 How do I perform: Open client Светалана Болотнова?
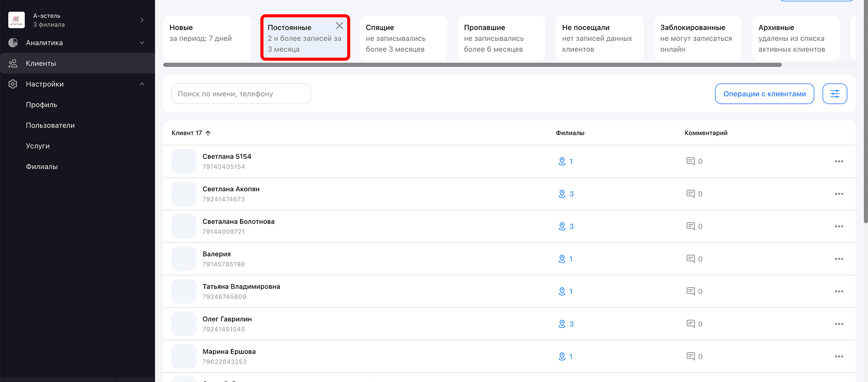(x=238, y=222)
